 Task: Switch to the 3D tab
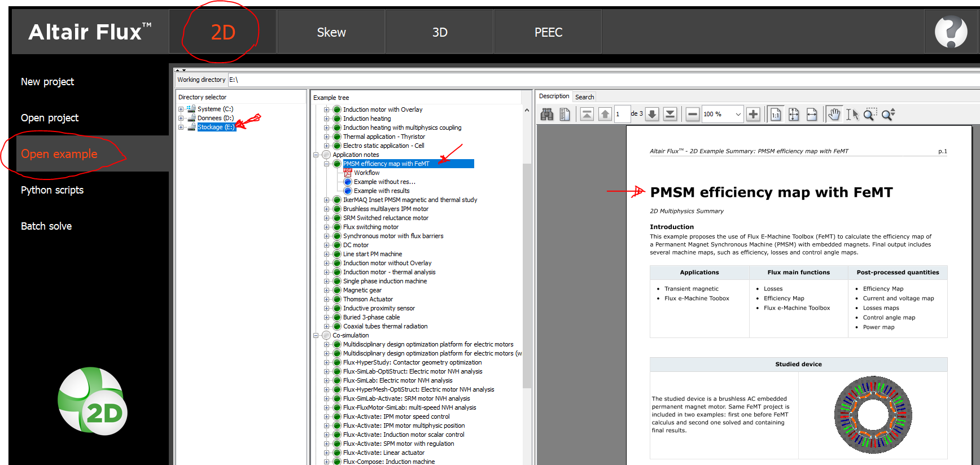(x=440, y=32)
